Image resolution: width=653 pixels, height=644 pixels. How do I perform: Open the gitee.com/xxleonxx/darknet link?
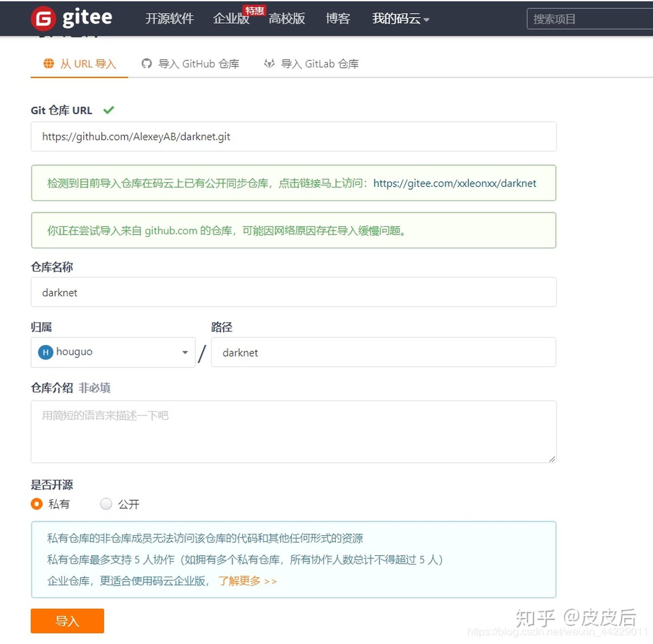pos(454,183)
